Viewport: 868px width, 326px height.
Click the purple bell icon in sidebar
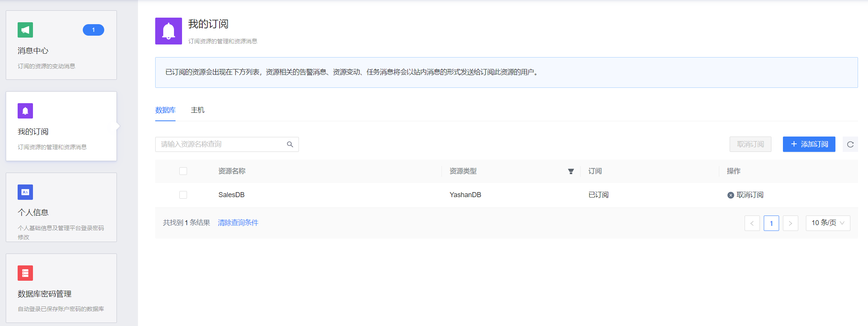coord(25,111)
